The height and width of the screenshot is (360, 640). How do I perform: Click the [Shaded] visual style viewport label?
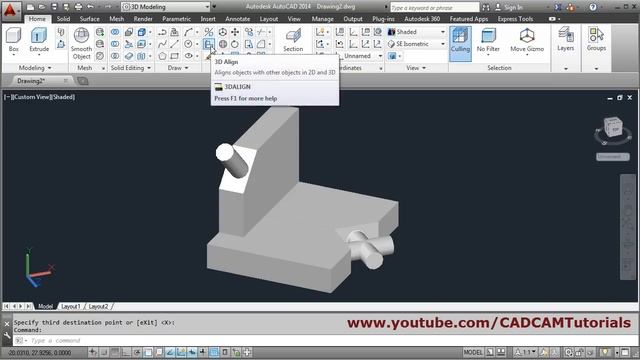(x=63, y=97)
